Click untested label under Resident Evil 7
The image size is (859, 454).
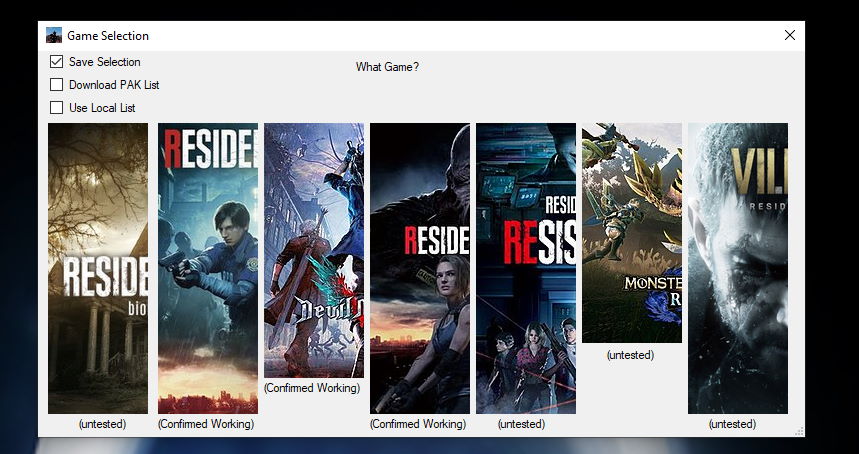click(x=102, y=424)
